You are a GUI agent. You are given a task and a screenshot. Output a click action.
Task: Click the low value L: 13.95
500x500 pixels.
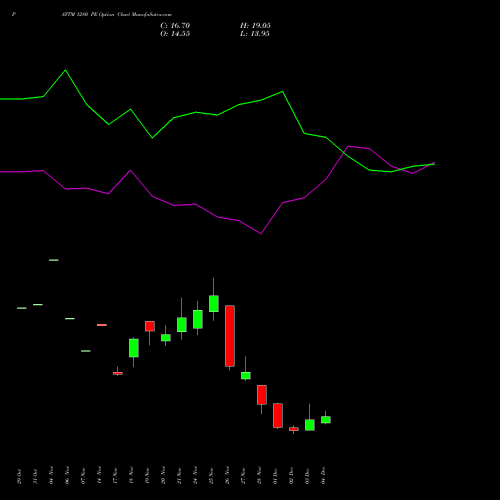point(255,34)
